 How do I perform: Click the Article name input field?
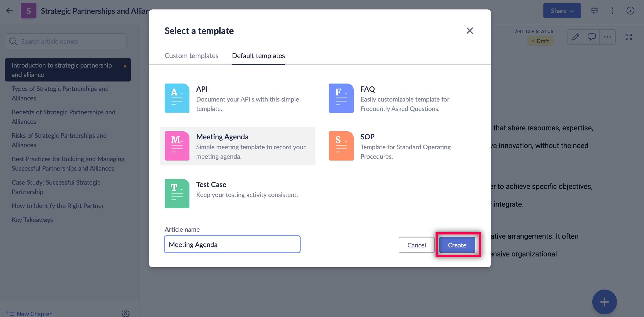(x=232, y=244)
